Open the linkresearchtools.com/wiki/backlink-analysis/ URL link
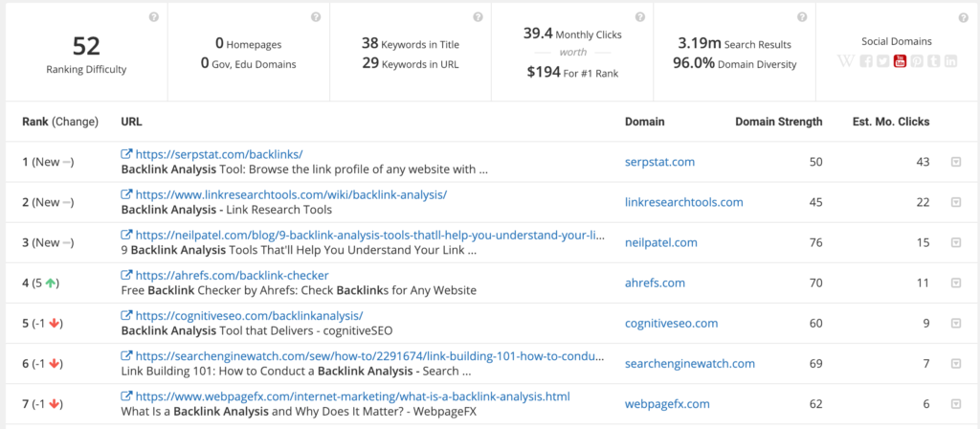 [291, 194]
